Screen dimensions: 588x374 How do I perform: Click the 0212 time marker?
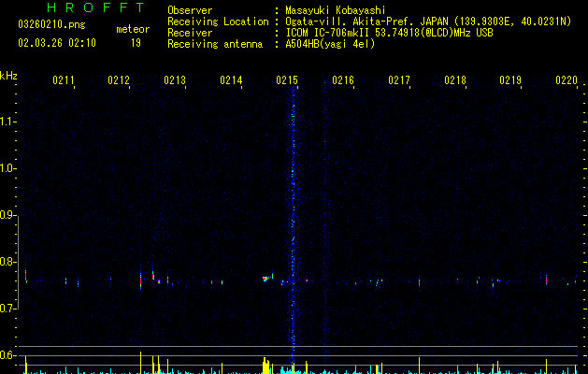(x=119, y=80)
